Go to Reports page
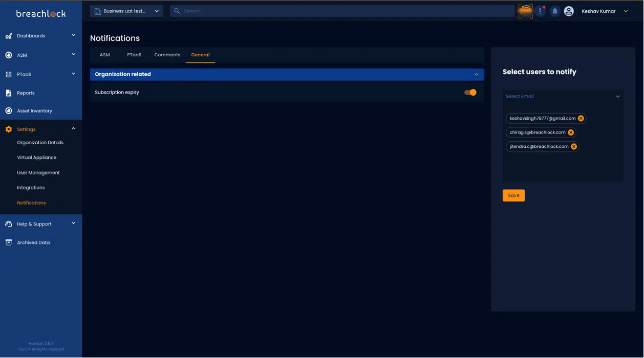This screenshot has height=358, width=644. point(26,93)
